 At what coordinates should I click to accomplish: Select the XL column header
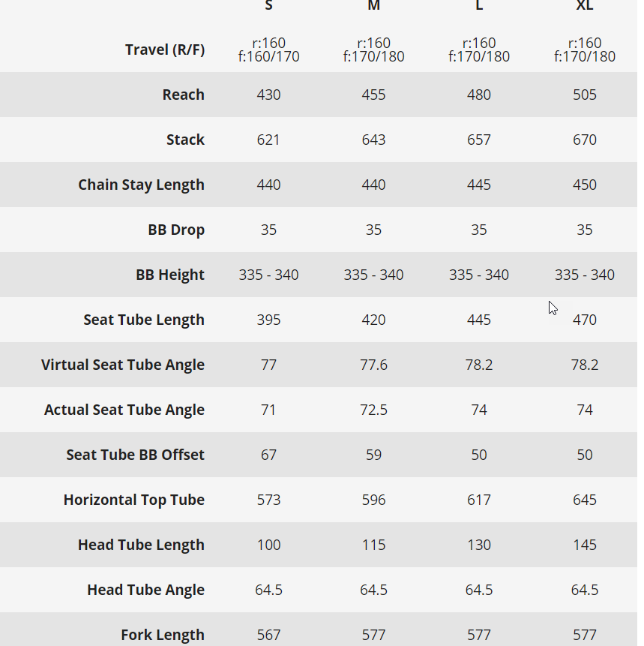584,5
